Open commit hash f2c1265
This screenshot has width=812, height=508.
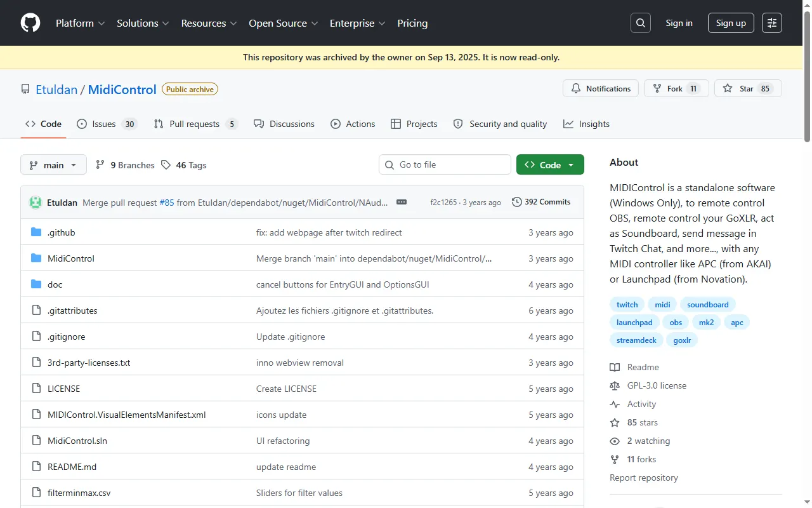443,203
